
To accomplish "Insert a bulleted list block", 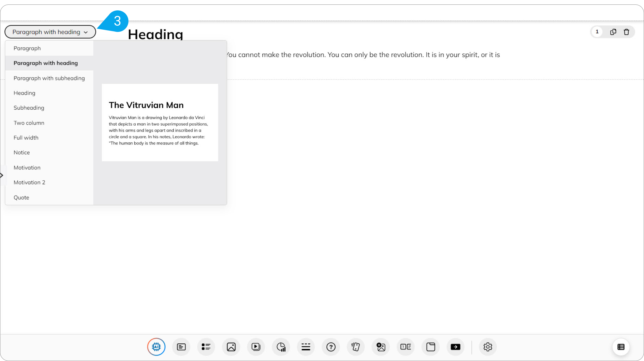I will coord(206,347).
